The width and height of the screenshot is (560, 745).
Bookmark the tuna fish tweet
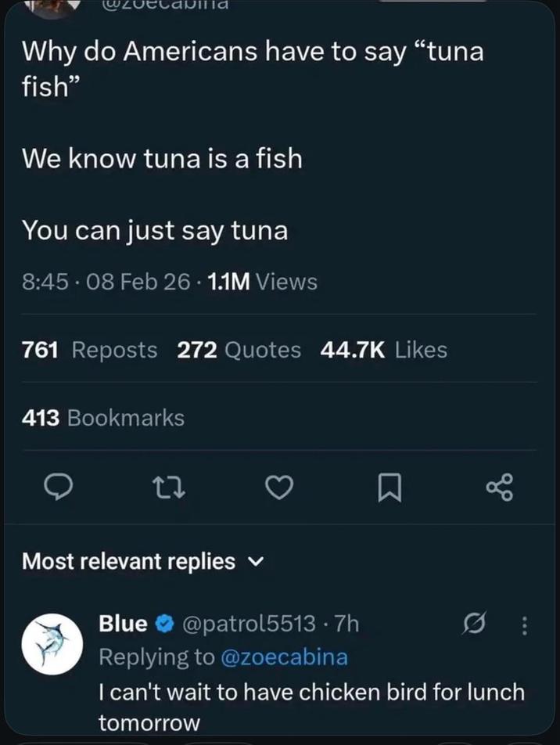pyautogui.click(x=390, y=487)
